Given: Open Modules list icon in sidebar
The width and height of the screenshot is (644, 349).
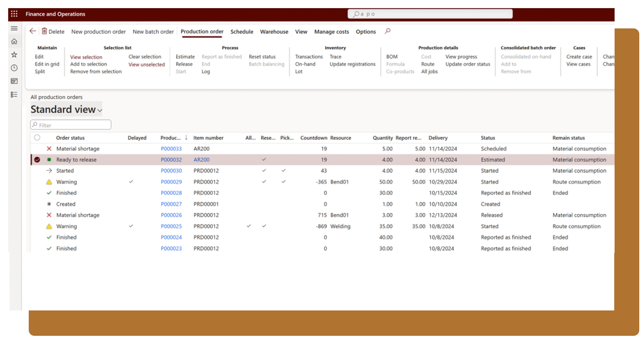Looking at the screenshot, I should tap(14, 95).
